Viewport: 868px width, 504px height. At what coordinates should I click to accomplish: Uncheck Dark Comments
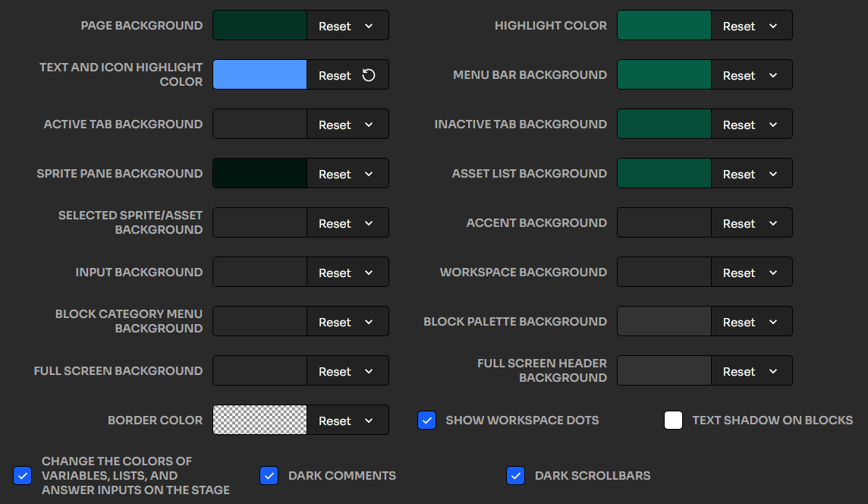tap(269, 476)
